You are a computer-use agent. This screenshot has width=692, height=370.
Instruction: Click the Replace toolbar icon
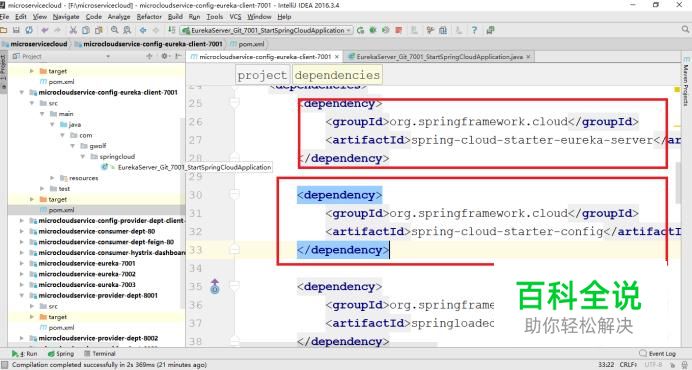(x=127, y=30)
